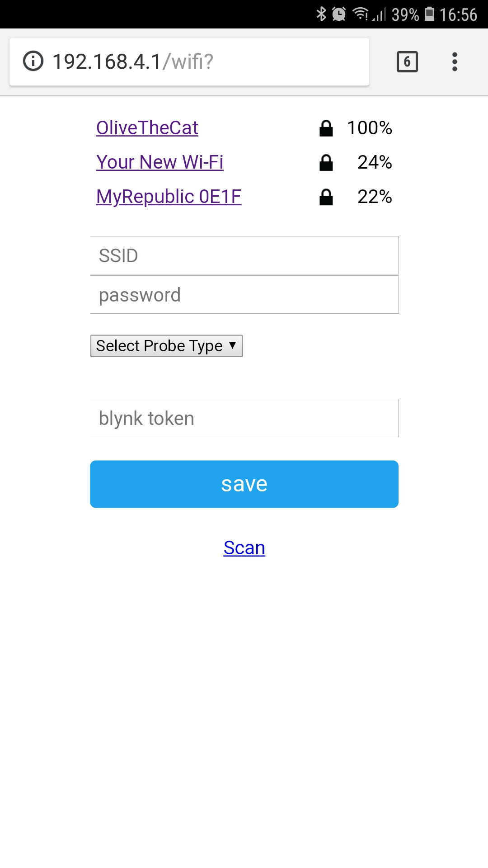Tap the site info icon in address bar
488x868 pixels.
[x=33, y=61]
